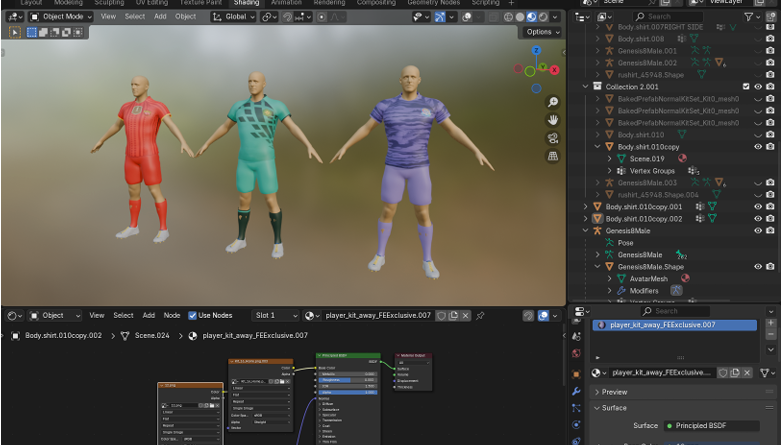Expand Body.shirt.010copy.001 in outliner

(x=585, y=206)
